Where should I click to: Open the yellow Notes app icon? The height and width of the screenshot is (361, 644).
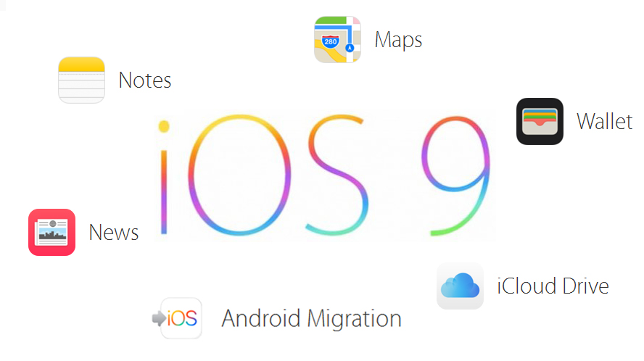coord(81,80)
